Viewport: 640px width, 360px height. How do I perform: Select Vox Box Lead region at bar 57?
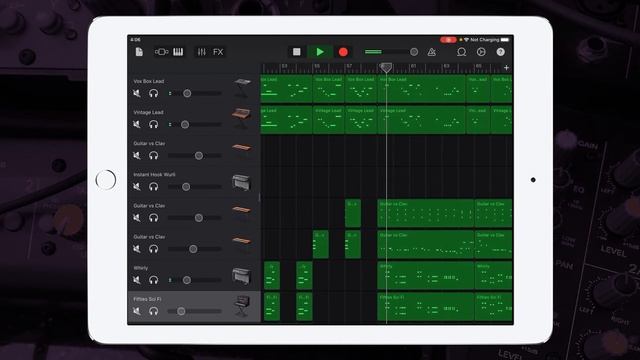coord(361,89)
